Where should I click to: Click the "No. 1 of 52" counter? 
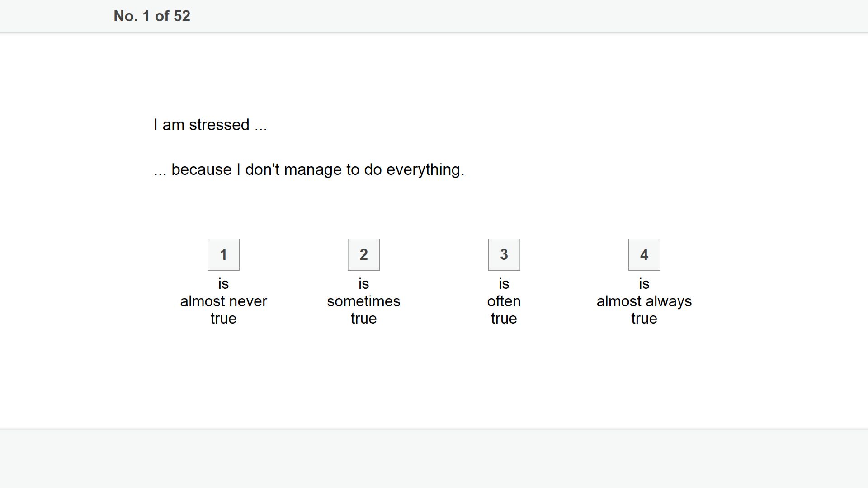(x=152, y=16)
